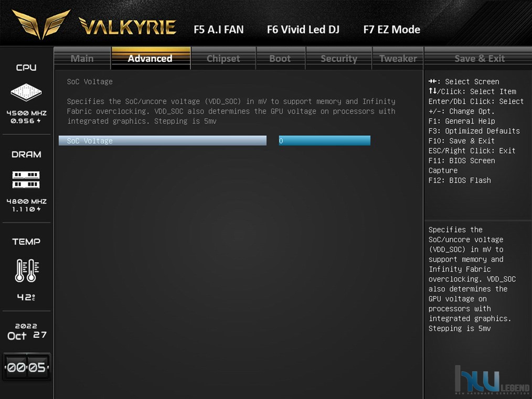The height and width of the screenshot is (399, 532).
Task: Click the Oct 27 date text
Action: pyautogui.click(x=27, y=336)
